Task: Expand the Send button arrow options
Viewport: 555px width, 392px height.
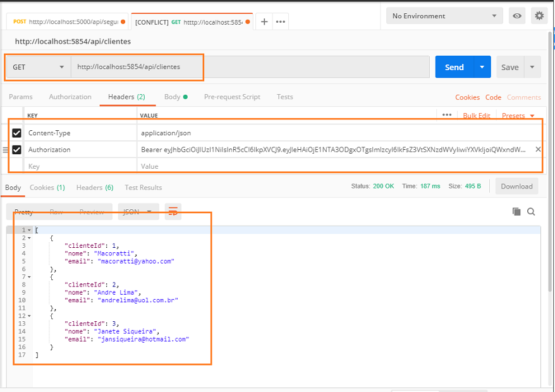Action: click(482, 67)
